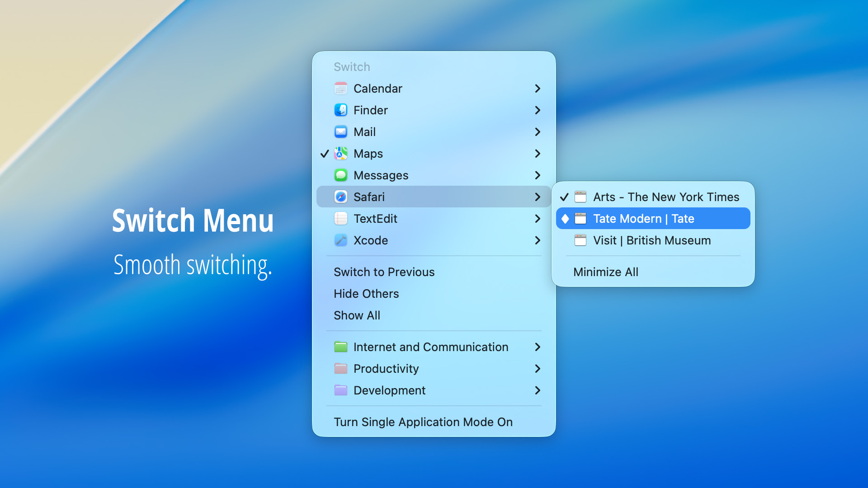This screenshot has height=488, width=868.
Task: Switch to Tate Modern | Tate window
Action: pos(653,219)
